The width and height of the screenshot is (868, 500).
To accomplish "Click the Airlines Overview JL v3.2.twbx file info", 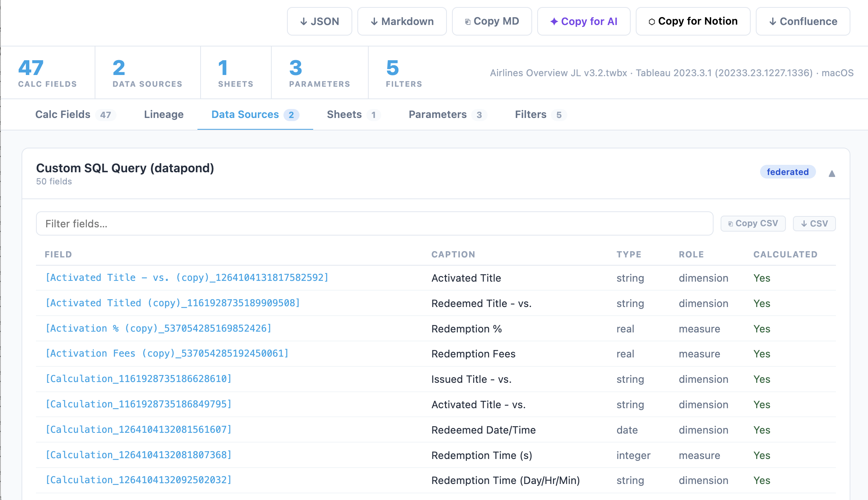I will point(672,73).
